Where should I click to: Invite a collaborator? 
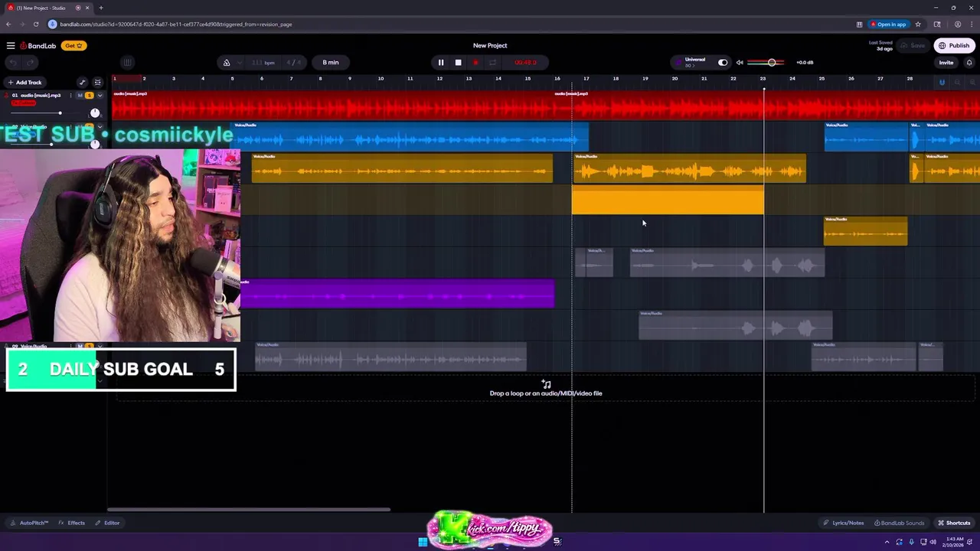946,63
